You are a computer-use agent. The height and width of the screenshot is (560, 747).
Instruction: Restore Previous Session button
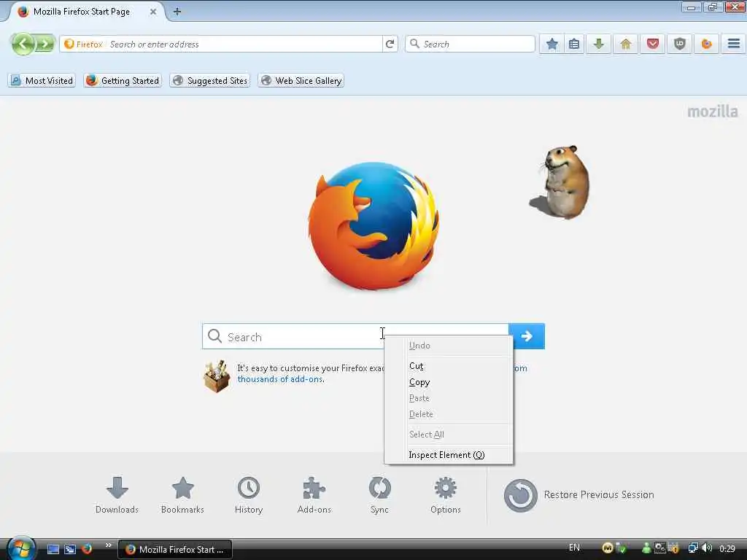tap(578, 495)
